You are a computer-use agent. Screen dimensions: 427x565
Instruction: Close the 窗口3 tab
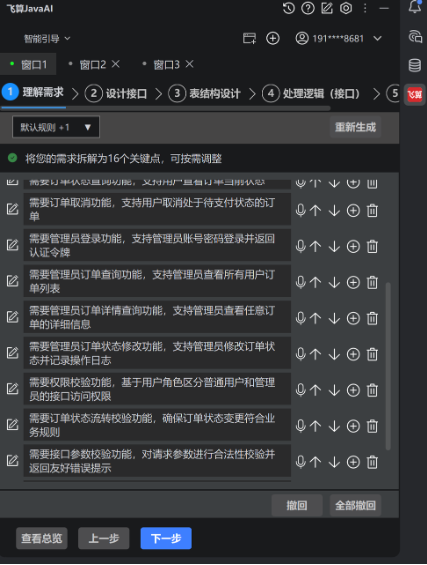189,64
